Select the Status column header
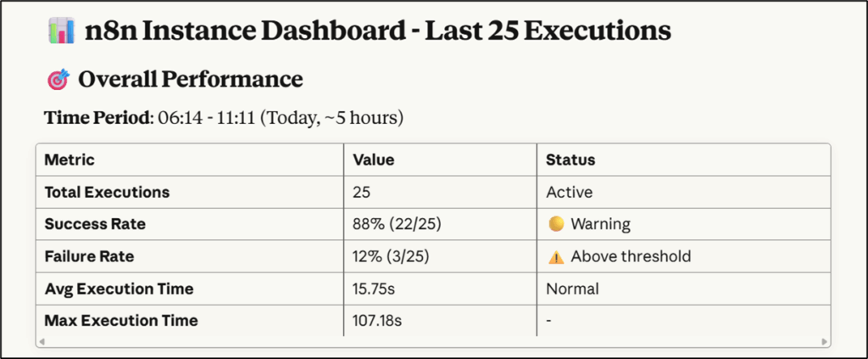 point(570,160)
